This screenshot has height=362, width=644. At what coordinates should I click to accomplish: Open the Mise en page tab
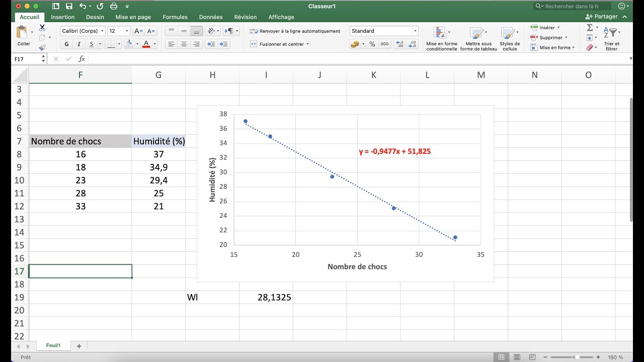pyautogui.click(x=133, y=17)
